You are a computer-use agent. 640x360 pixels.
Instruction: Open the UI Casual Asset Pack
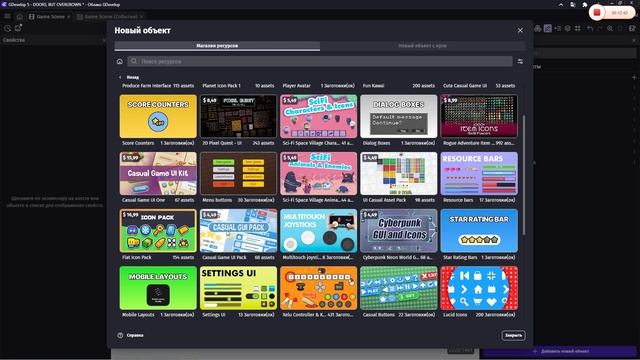tap(399, 173)
